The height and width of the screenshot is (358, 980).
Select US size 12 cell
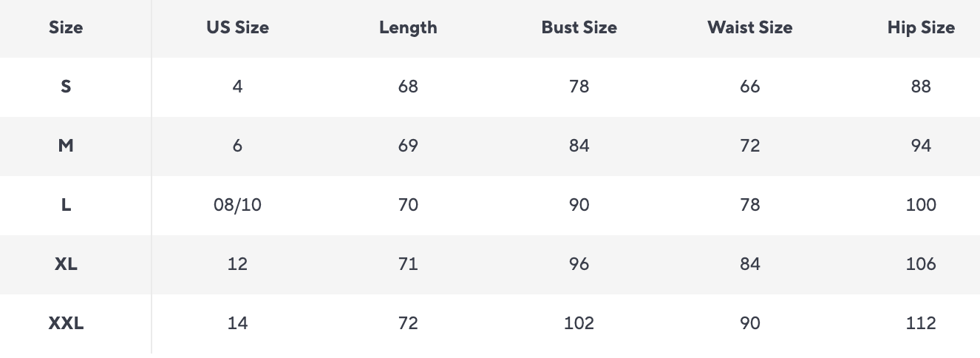(x=237, y=264)
